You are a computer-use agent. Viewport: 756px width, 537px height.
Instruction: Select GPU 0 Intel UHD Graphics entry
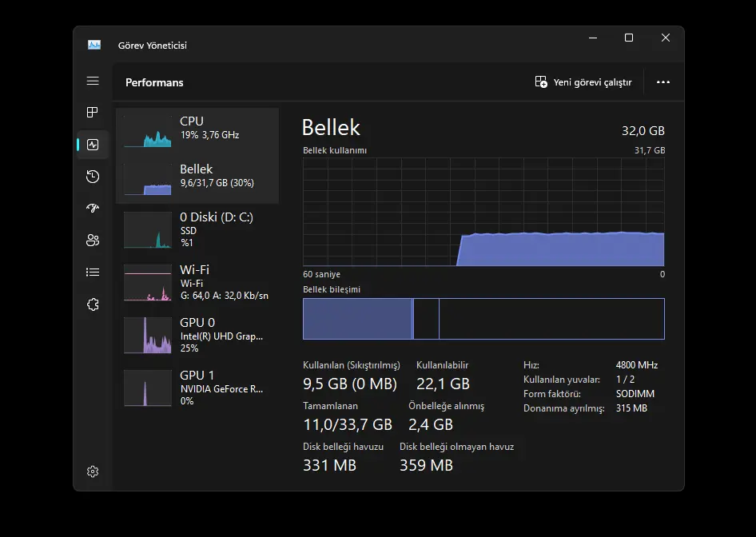click(x=197, y=336)
